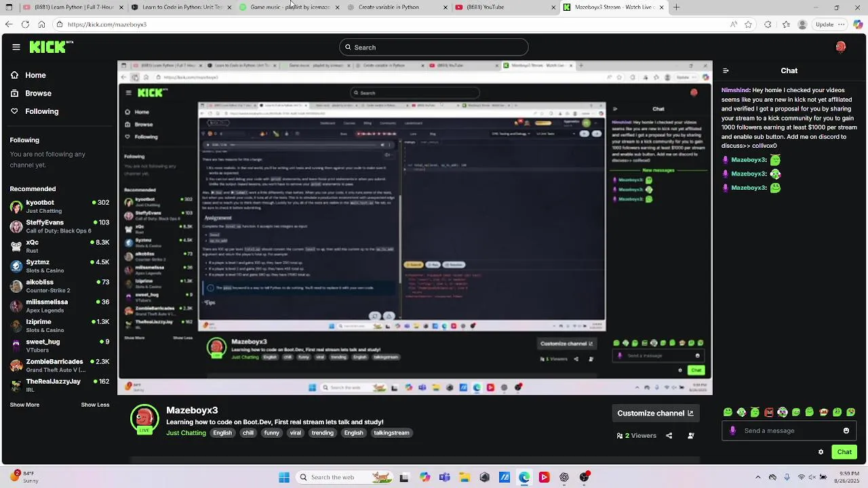
Task: Select the viral stream tag
Action: (x=296, y=432)
